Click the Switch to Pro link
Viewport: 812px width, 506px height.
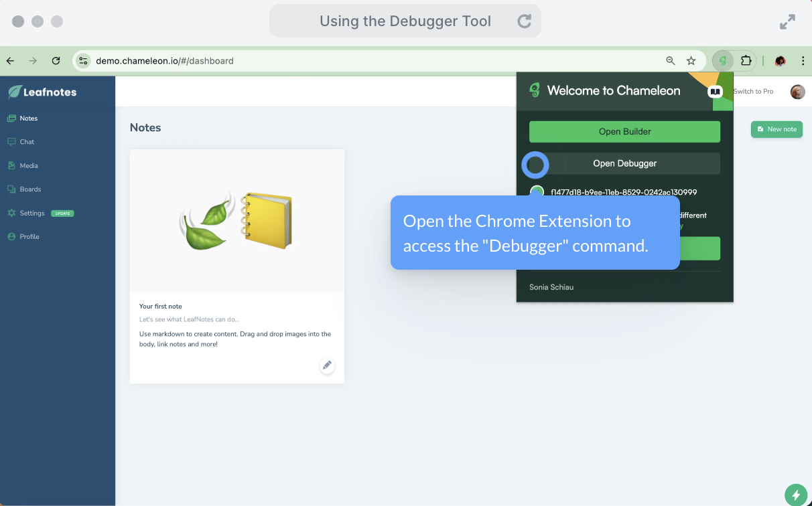753,92
